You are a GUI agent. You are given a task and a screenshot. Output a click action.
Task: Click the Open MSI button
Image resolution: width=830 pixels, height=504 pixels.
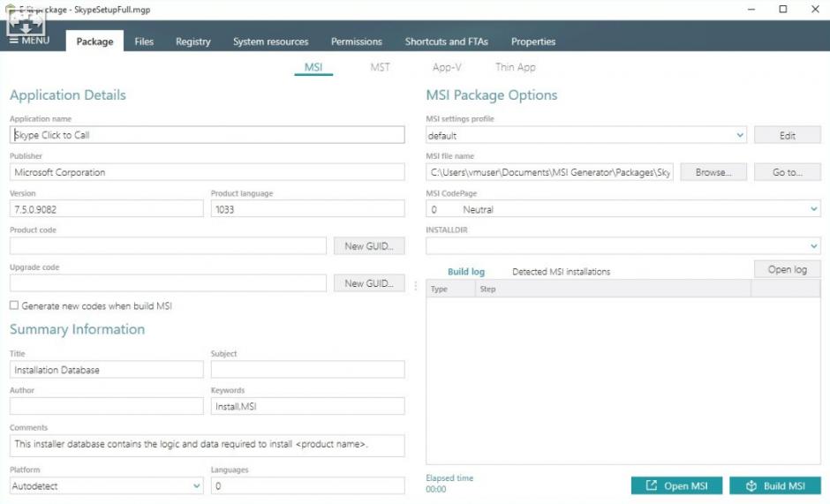coord(676,485)
